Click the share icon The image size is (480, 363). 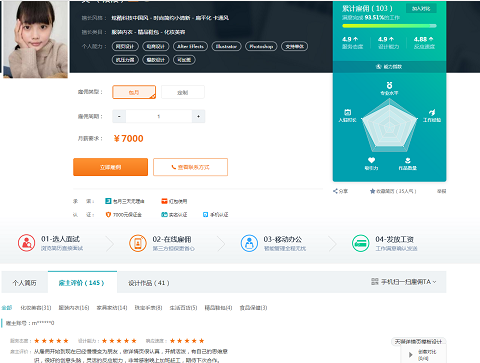[335, 191]
